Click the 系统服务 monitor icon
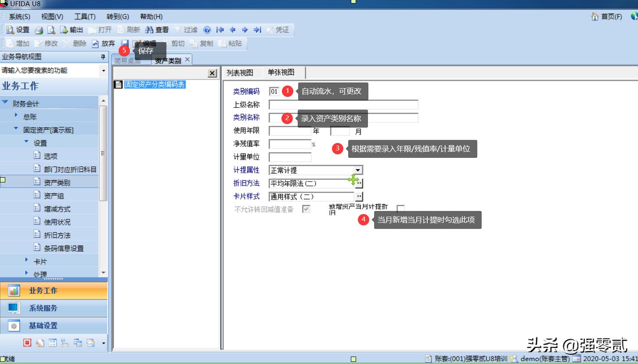This screenshot has height=364, width=638. pos(14,308)
